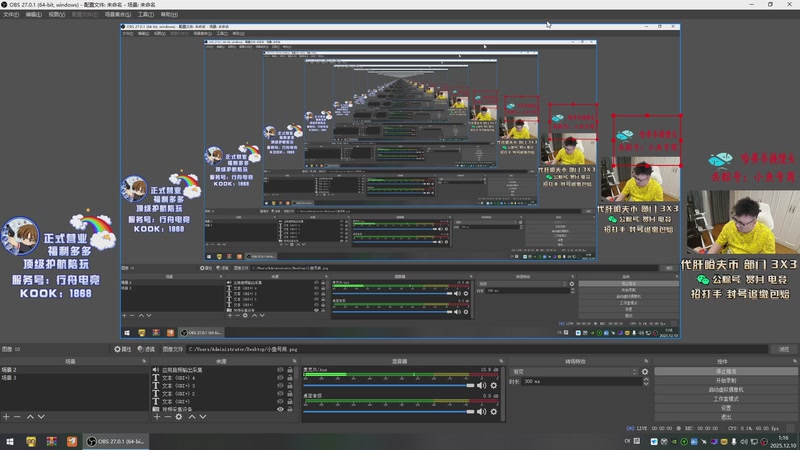The height and width of the screenshot is (450, 800).
Task: Toggle lock of 文本 (GDI+) 4 source
Action: point(290,378)
